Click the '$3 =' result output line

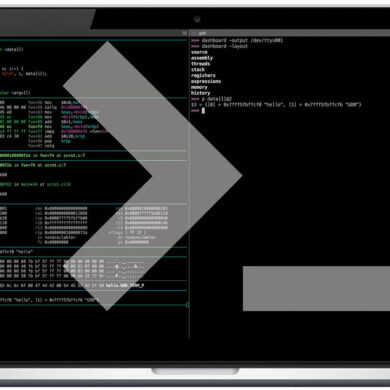click(276, 105)
